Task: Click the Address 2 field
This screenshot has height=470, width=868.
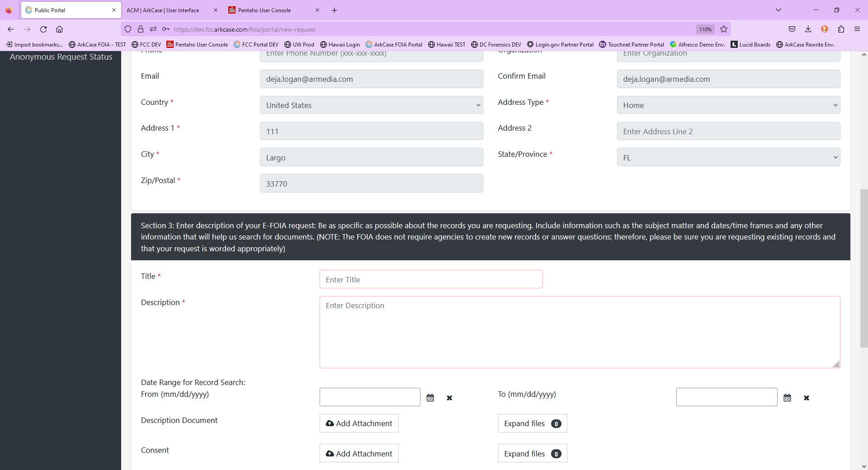Action: (729, 131)
